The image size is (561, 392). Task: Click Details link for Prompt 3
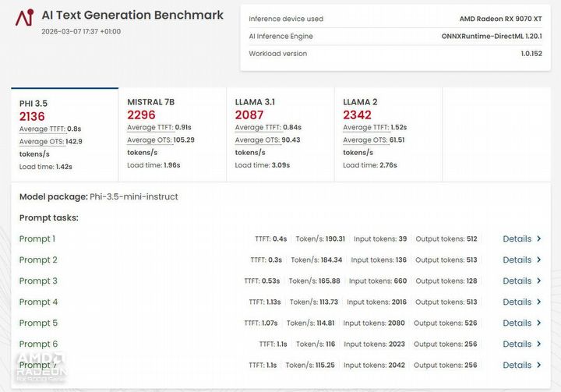point(517,281)
